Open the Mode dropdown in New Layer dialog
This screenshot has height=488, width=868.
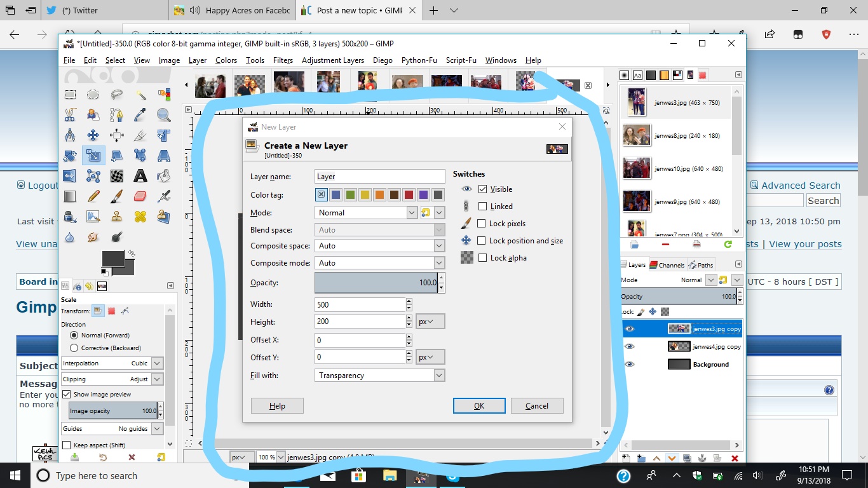366,213
